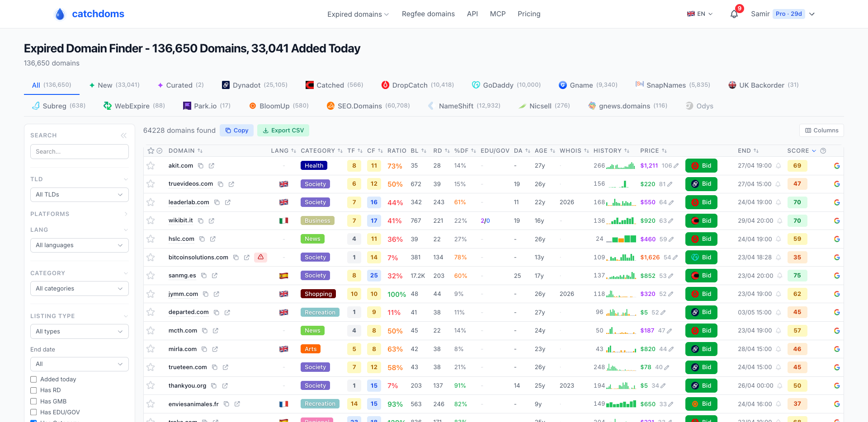The height and width of the screenshot is (422, 868).
Task: Open the Regfee domains link
Action: (x=428, y=14)
